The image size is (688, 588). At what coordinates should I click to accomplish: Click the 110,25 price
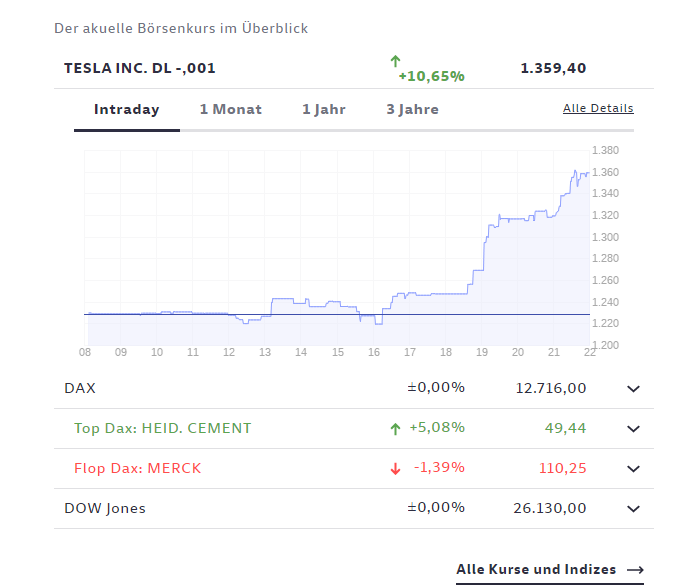coord(563,468)
